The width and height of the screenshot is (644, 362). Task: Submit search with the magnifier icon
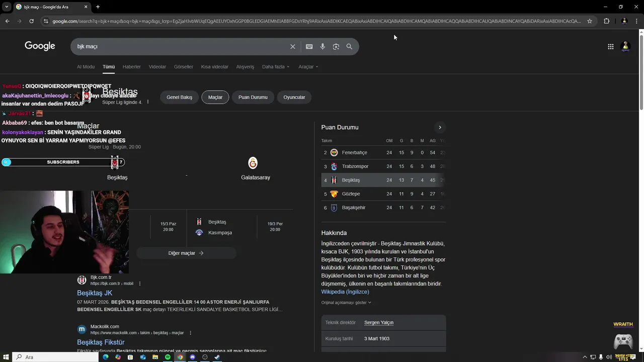[349, 46]
